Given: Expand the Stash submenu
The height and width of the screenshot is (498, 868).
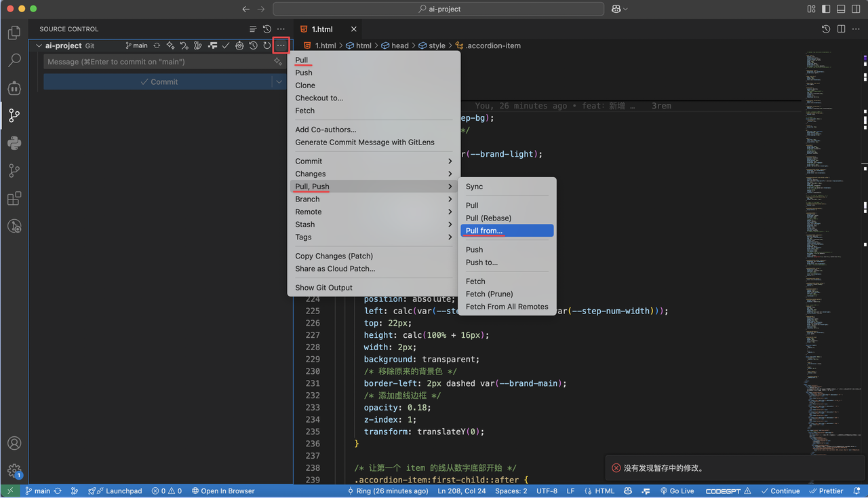Looking at the screenshot, I should coord(374,225).
